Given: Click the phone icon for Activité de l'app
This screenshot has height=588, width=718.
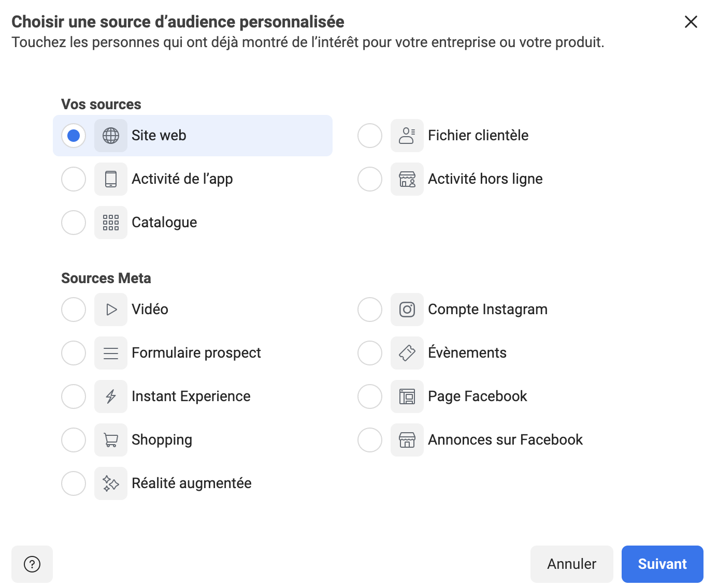Looking at the screenshot, I should (x=111, y=179).
